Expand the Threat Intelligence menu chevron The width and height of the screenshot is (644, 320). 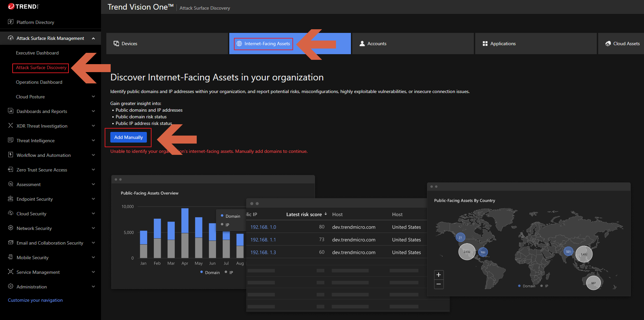pos(93,141)
